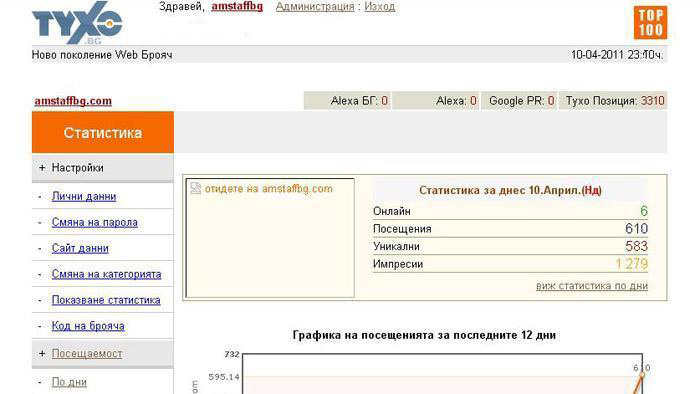The width and height of the screenshot is (700, 394).
Task: Open Показване статистика menu item
Action: [x=106, y=300]
